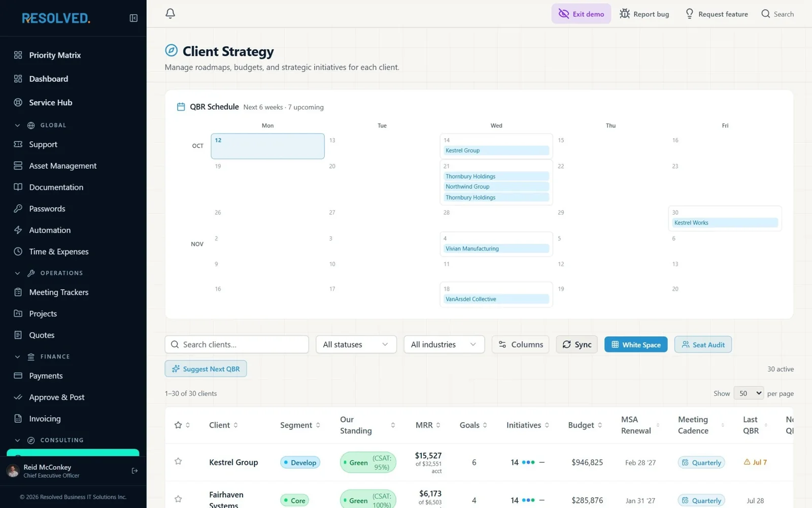Click the Search clients input field
Image resolution: width=812 pixels, height=508 pixels.
click(x=236, y=344)
